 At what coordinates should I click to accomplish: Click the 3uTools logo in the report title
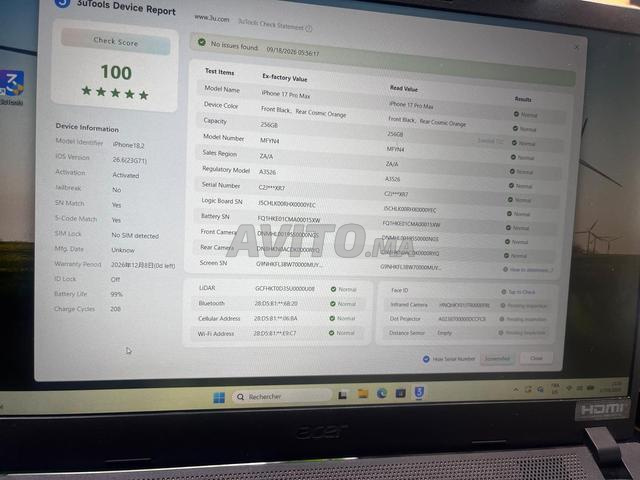tap(62, 2)
